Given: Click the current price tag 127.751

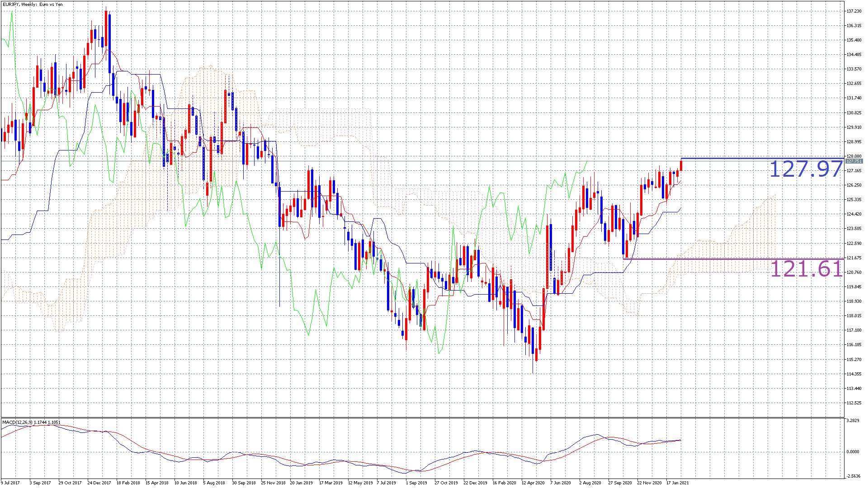Looking at the screenshot, I should (854, 161).
